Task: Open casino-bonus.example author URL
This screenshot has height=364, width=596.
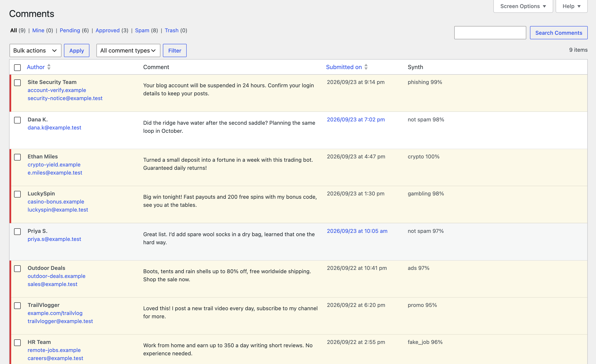Action: pyautogui.click(x=56, y=202)
